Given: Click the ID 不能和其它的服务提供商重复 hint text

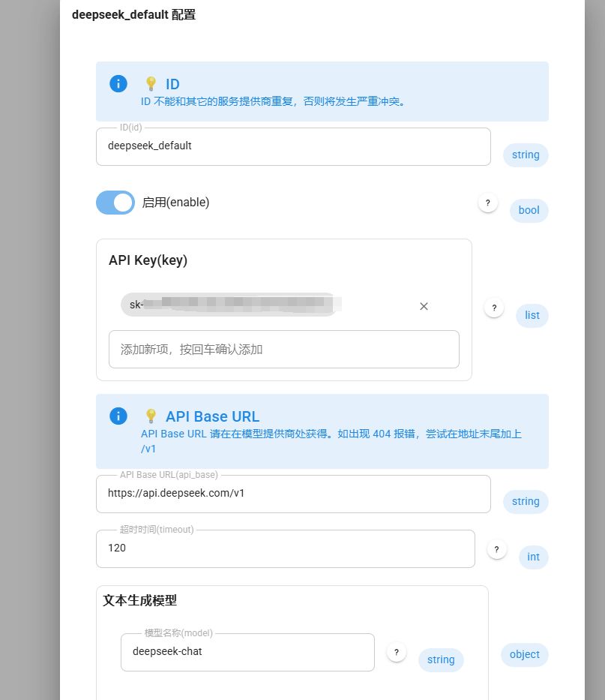Looking at the screenshot, I should click(273, 102).
